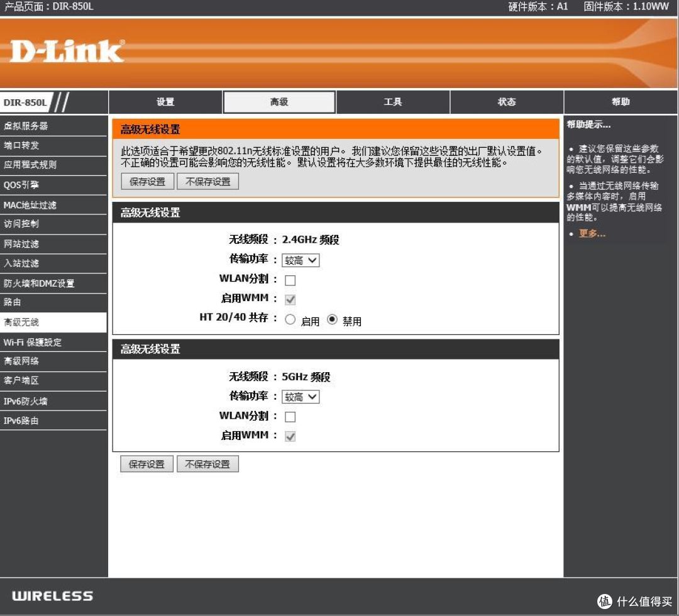Screen dimensions: 679x616
Task: Click the 更多... help link
Action: tap(592, 234)
